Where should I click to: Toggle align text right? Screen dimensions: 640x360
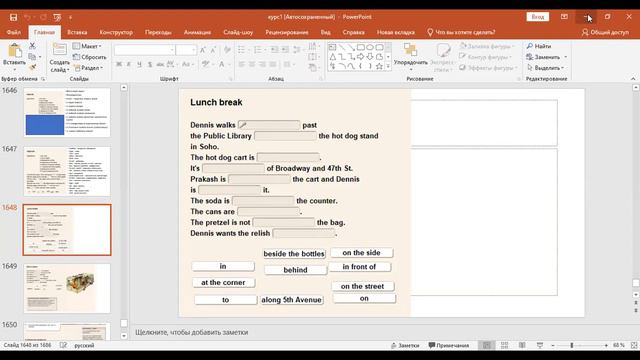[262, 64]
